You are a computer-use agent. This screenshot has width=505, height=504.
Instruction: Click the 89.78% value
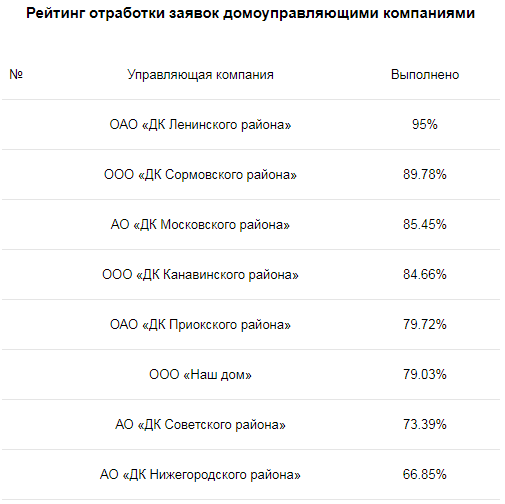(425, 174)
